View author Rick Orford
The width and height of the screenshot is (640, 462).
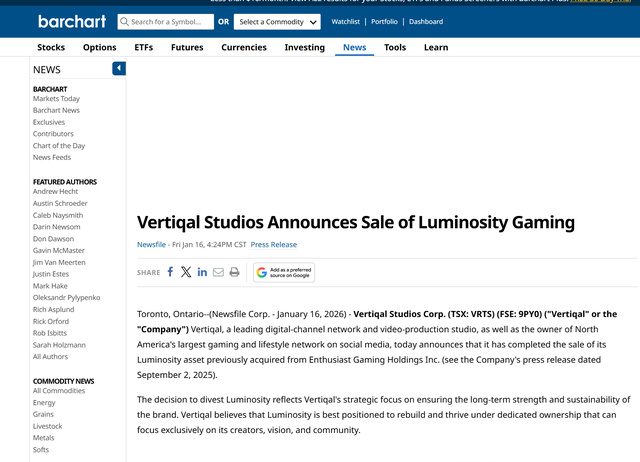(51, 321)
